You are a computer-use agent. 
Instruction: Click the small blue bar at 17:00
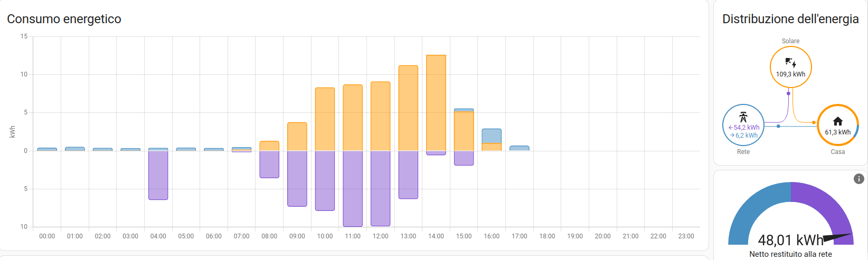tap(520, 148)
